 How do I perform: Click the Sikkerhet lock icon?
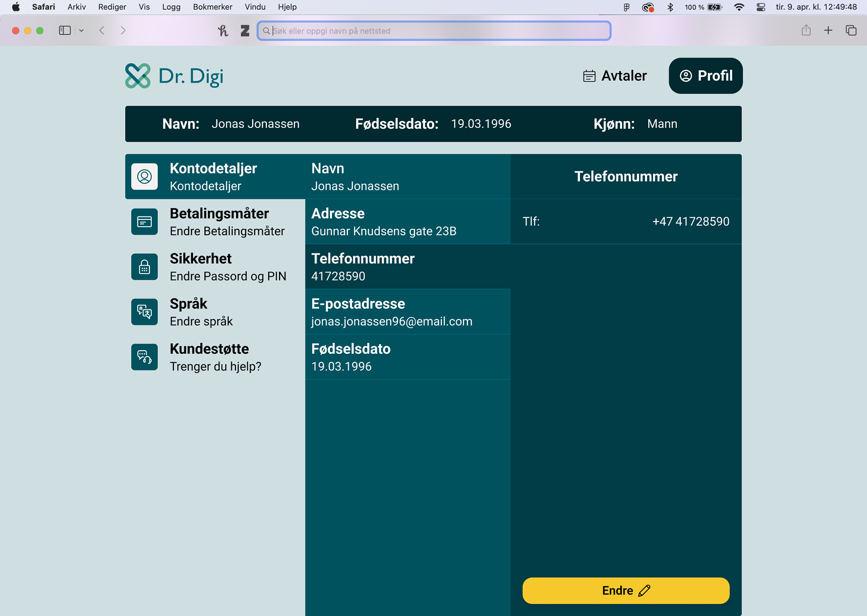pyautogui.click(x=144, y=267)
